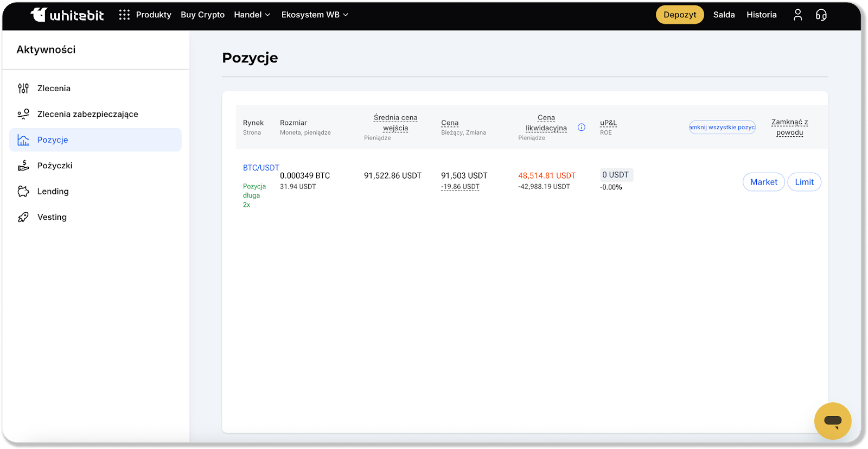Click the Vesting rocket icon
The height and width of the screenshot is (449, 868).
tap(23, 217)
